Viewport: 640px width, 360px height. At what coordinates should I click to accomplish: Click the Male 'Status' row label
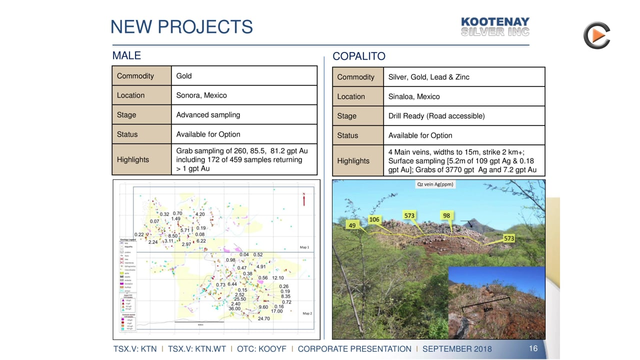142,134
